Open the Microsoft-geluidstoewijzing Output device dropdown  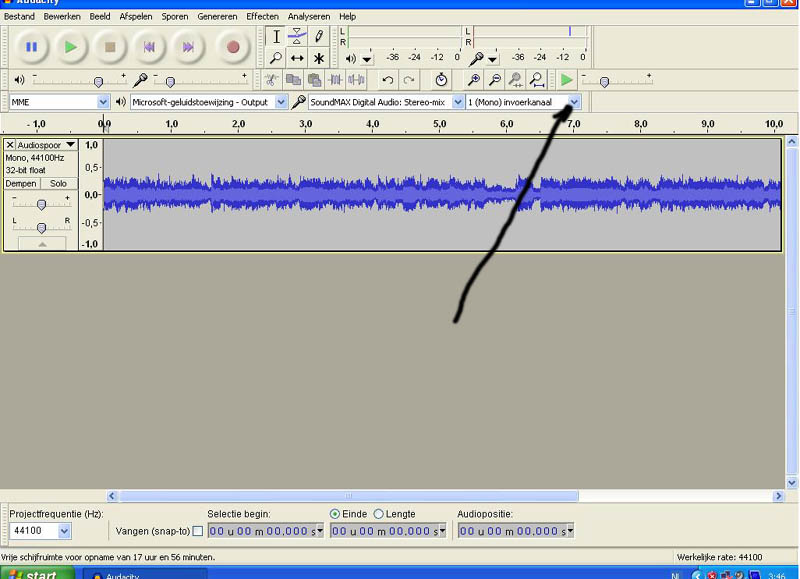pos(281,102)
